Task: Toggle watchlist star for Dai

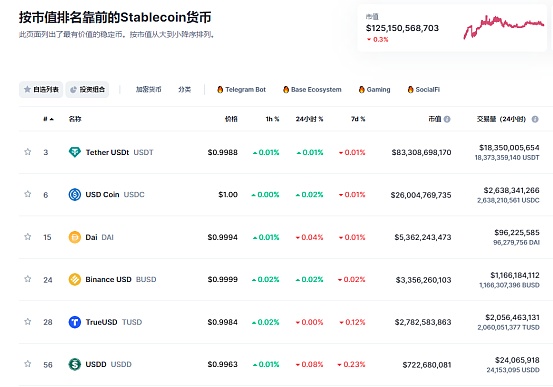Action: point(28,237)
